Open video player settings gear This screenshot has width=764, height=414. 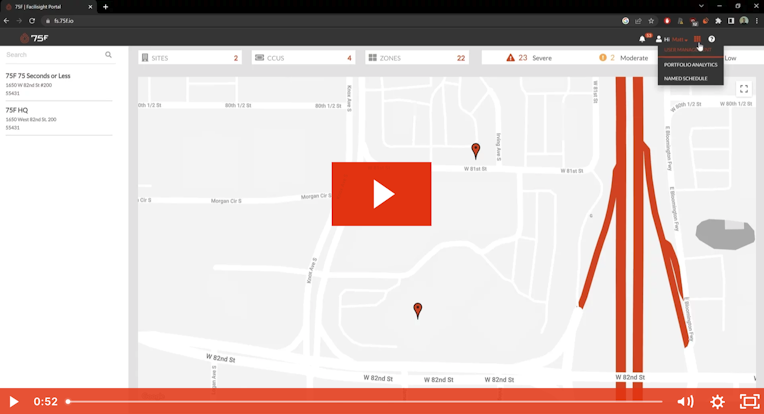click(717, 401)
